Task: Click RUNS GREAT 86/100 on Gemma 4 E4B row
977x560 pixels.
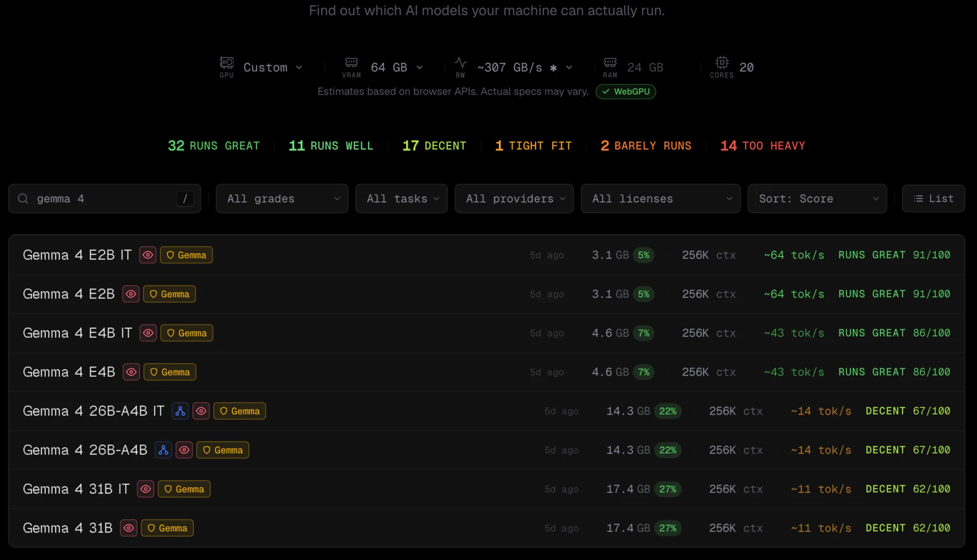Action: (894, 372)
